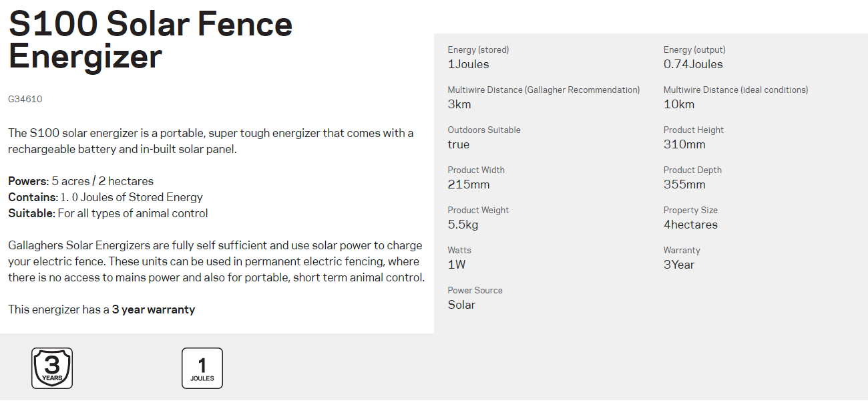Screen dimensions: 868x401
Task: Click the Energy (output) 0.74Joules value
Action: coord(693,65)
